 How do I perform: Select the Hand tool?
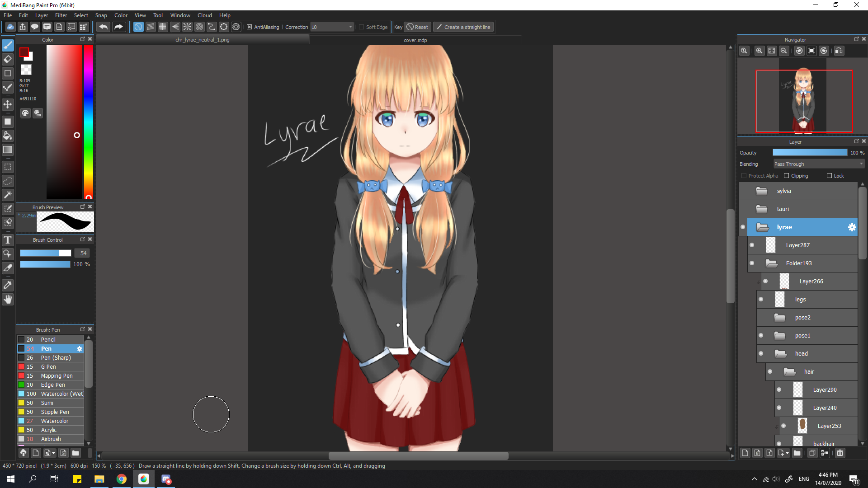point(8,299)
